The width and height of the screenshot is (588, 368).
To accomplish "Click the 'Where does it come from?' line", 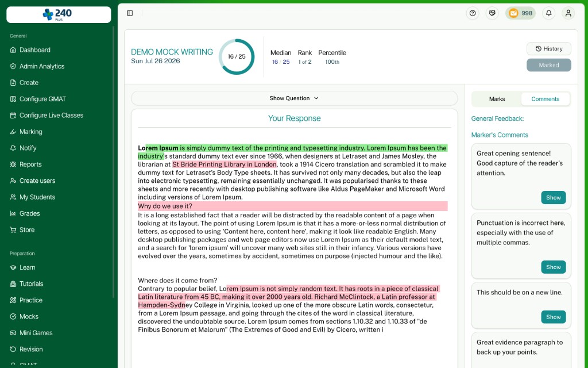I will pyautogui.click(x=177, y=281).
